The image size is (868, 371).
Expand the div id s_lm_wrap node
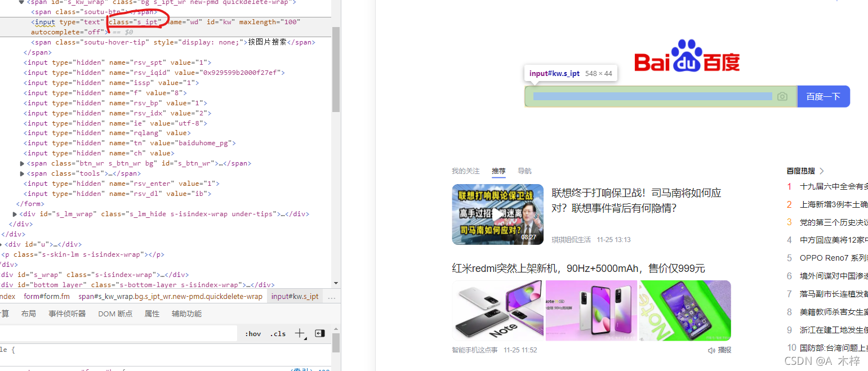tap(15, 214)
